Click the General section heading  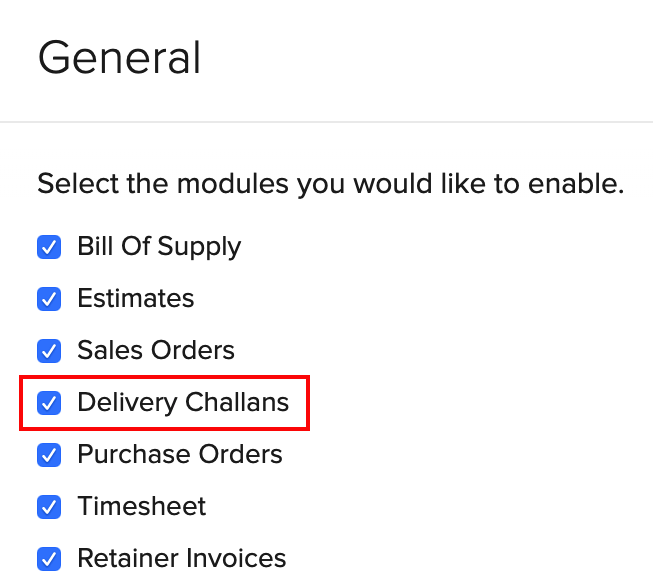119,58
